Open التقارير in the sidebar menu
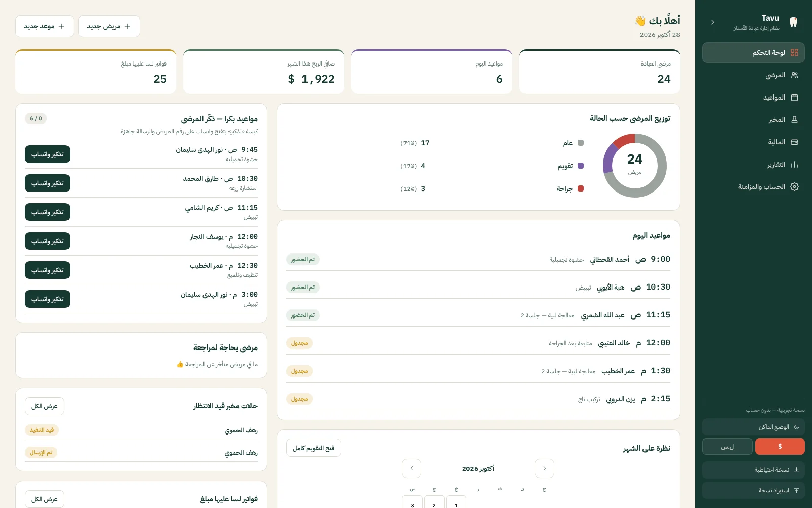This screenshot has width=812, height=508. click(x=754, y=165)
